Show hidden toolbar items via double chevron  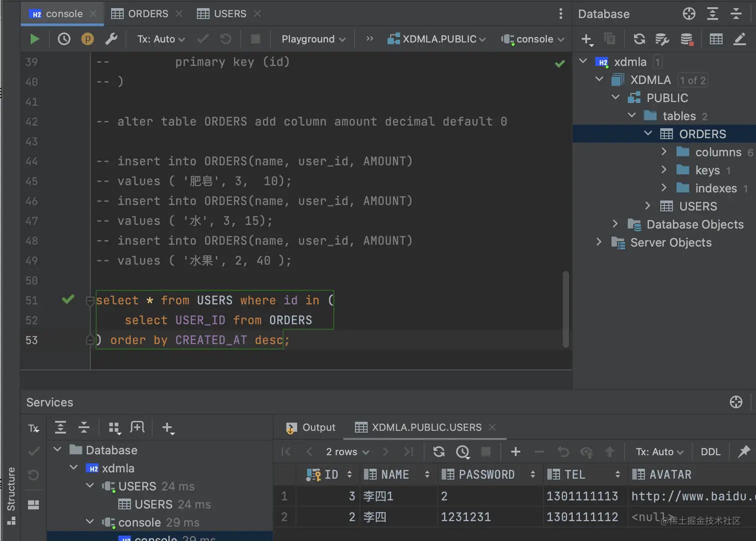(x=369, y=39)
